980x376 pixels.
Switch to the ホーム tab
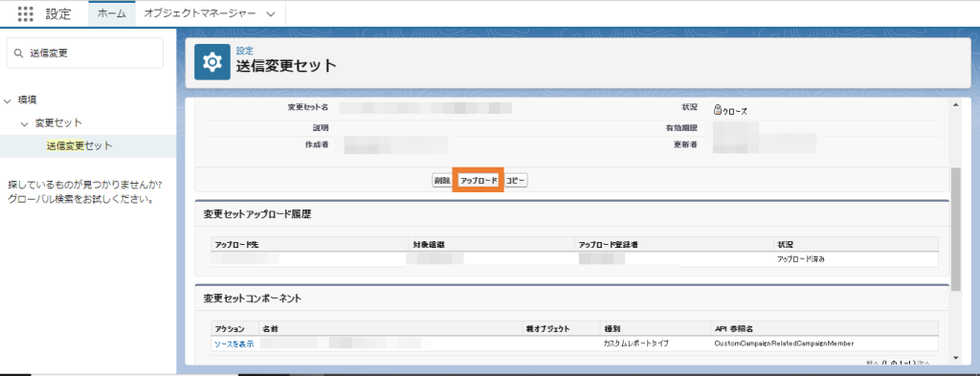pyautogui.click(x=112, y=13)
